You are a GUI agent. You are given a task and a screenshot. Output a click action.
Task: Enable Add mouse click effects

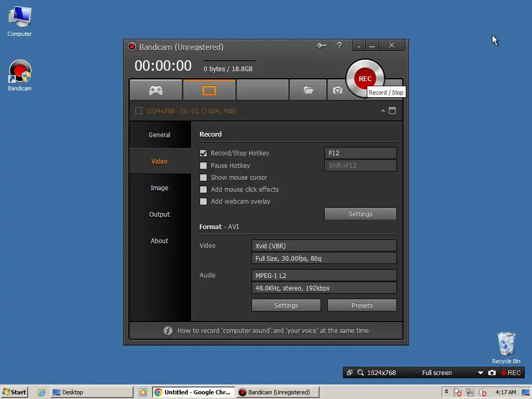[x=203, y=189]
